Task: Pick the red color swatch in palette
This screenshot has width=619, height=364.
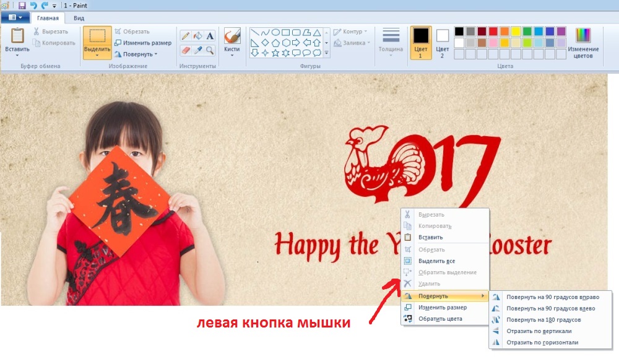Action: pos(493,32)
